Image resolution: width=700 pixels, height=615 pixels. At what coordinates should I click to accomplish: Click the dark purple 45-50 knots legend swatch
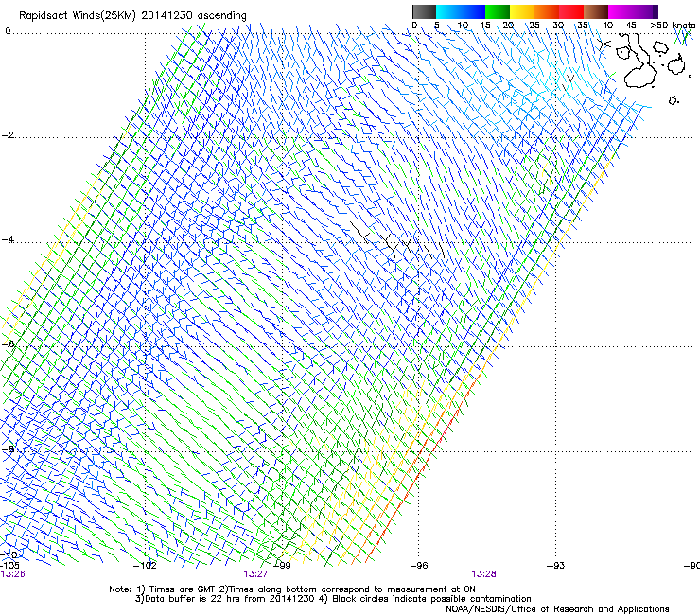point(645,11)
